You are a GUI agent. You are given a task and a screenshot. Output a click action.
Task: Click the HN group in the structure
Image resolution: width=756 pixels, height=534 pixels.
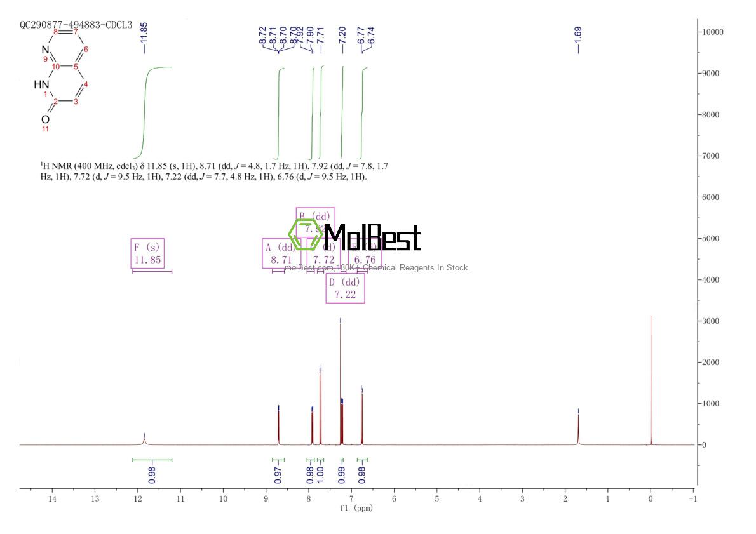pyautogui.click(x=41, y=85)
